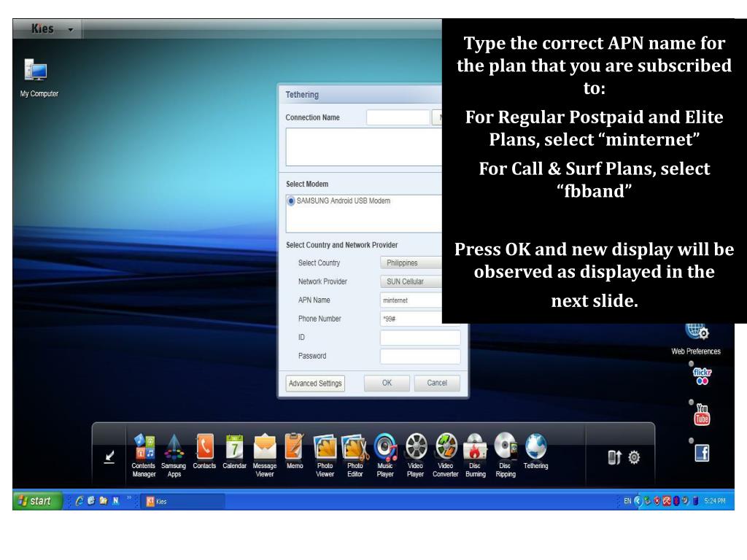Click the Select Modem heading text

[x=307, y=184]
